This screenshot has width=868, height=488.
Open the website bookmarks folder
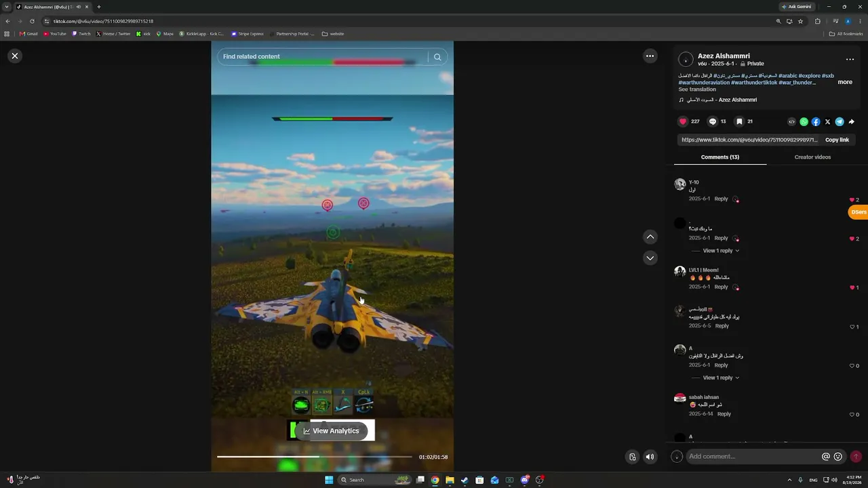point(333,34)
